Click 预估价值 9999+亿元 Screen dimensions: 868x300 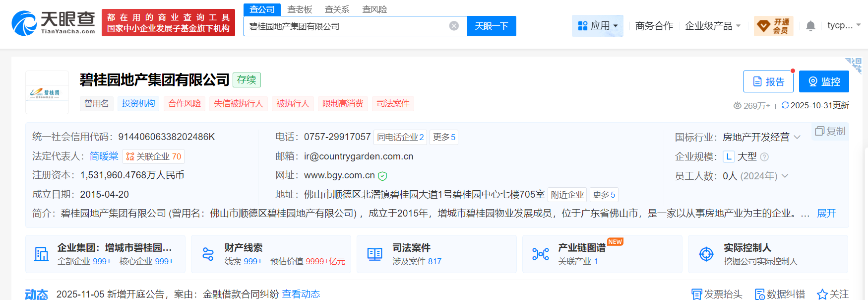click(x=308, y=261)
